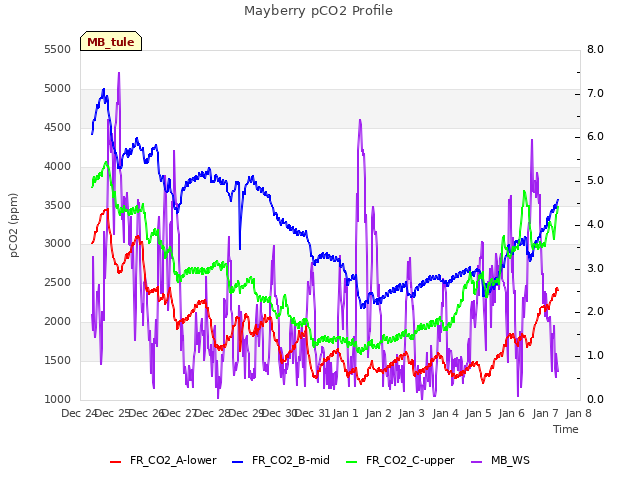Click the Jan 3 date label
The height and width of the screenshot is (480, 640).
[412, 413]
